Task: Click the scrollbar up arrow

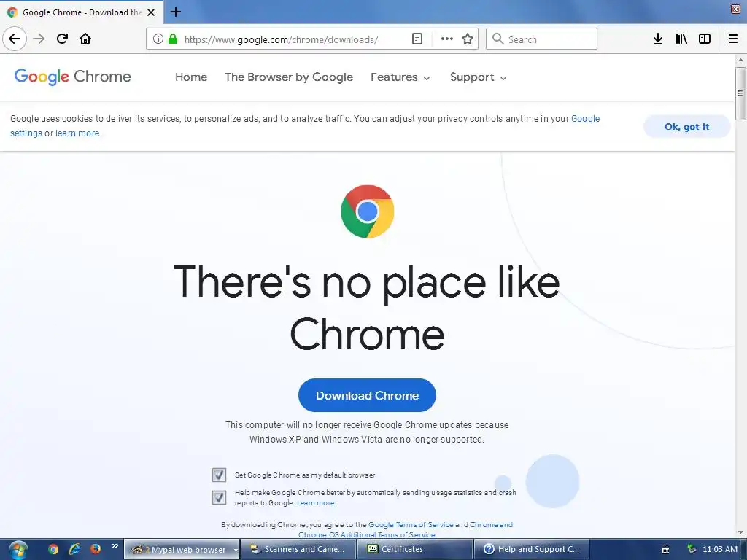Action: (740, 60)
